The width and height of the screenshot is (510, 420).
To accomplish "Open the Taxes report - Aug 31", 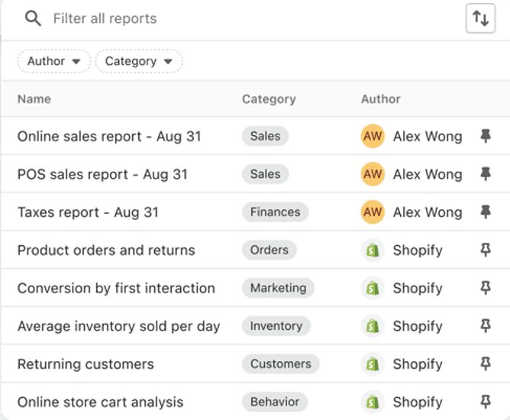I will click(x=88, y=212).
